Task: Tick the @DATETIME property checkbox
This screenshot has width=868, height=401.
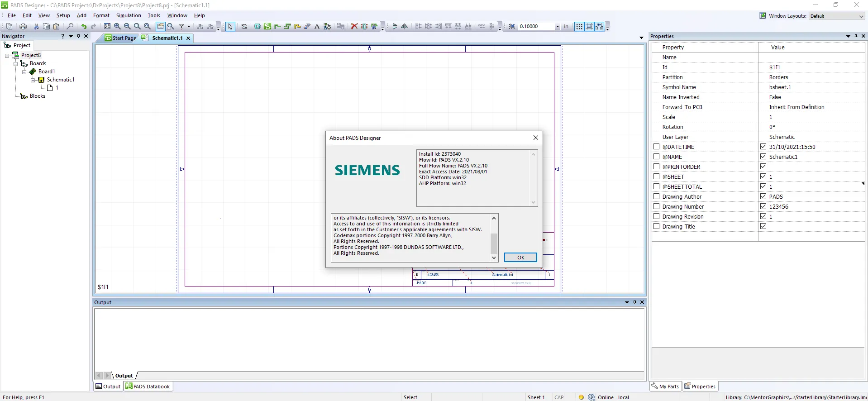Action: tap(656, 147)
